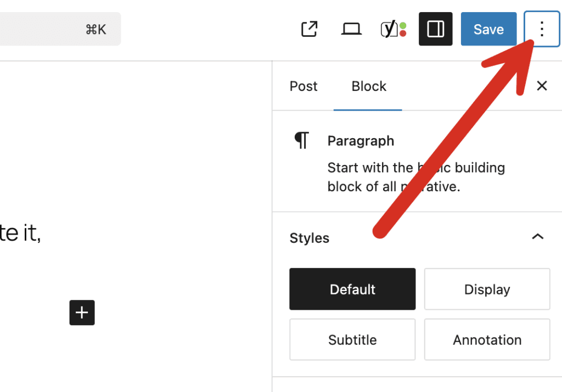This screenshot has height=392, width=562.
Task: Select the Display style
Action: [x=487, y=289]
